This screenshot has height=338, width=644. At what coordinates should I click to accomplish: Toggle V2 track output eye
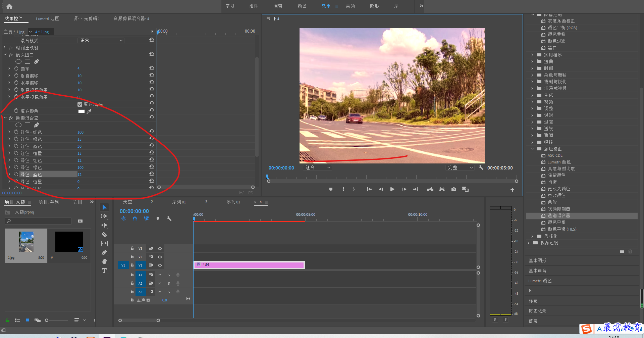click(160, 257)
